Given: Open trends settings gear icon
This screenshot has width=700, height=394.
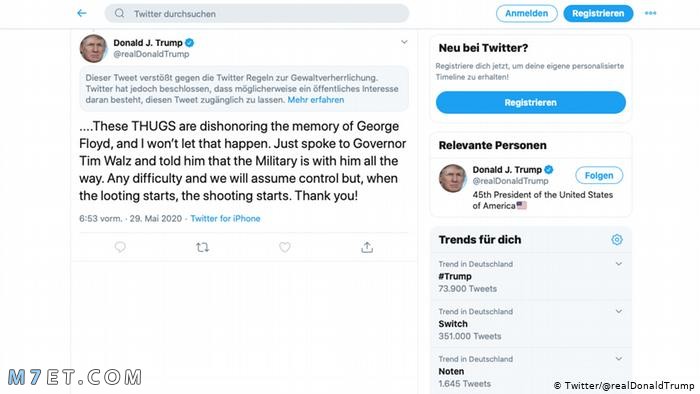Looking at the screenshot, I should coord(617,240).
